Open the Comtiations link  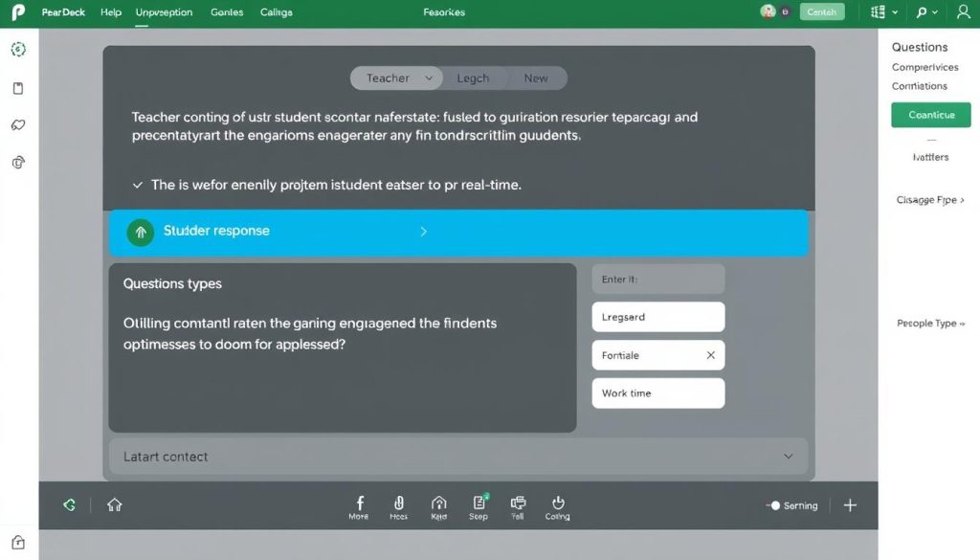click(x=920, y=85)
